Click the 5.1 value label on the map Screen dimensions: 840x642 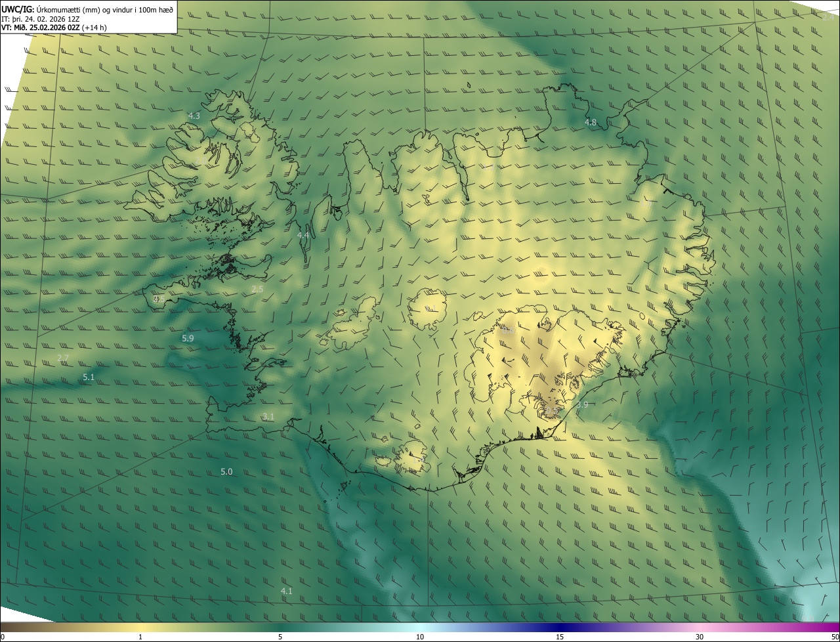pyautogui.click(x=89, y=377)
